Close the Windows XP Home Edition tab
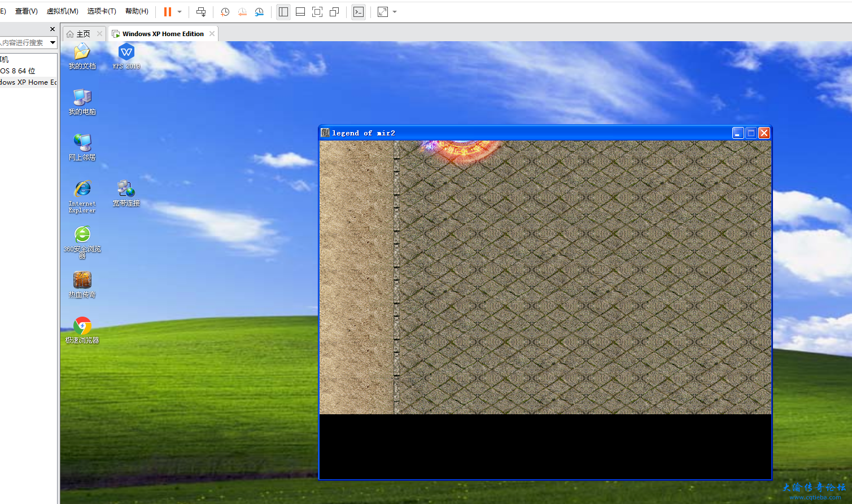Screen dimensions: 852x504 pyautogui.click(x=212, y=34)
